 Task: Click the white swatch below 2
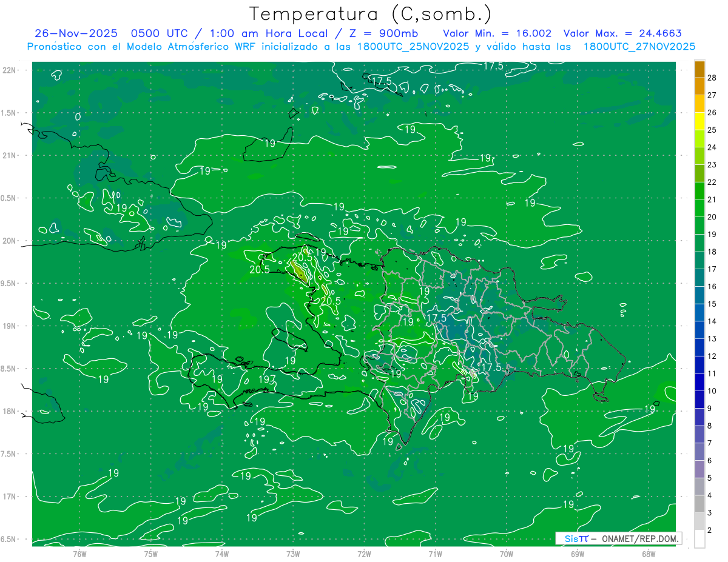point(699,539)
